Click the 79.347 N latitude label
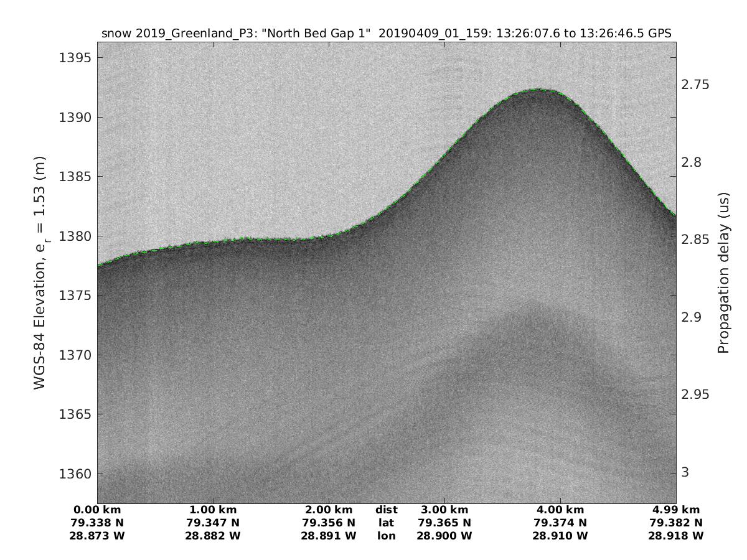The image size is (747, 560). pos(213,523)
